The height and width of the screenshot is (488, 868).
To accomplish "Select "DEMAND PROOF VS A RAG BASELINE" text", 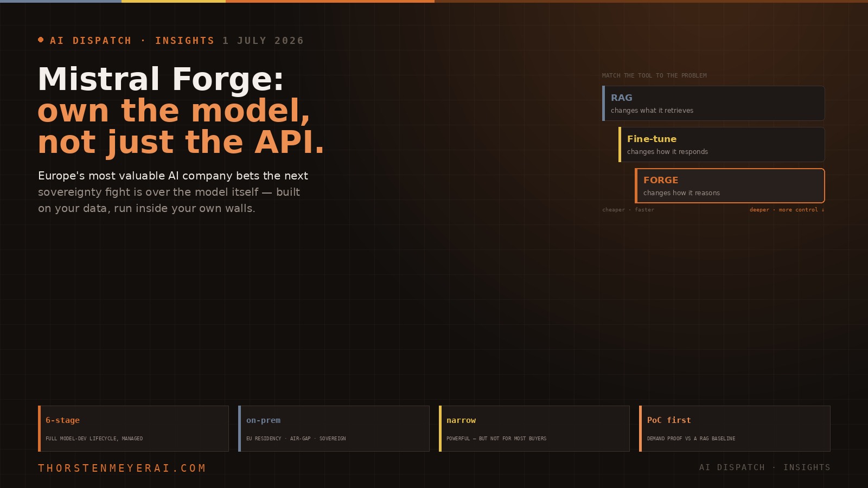I will (691, 439).
